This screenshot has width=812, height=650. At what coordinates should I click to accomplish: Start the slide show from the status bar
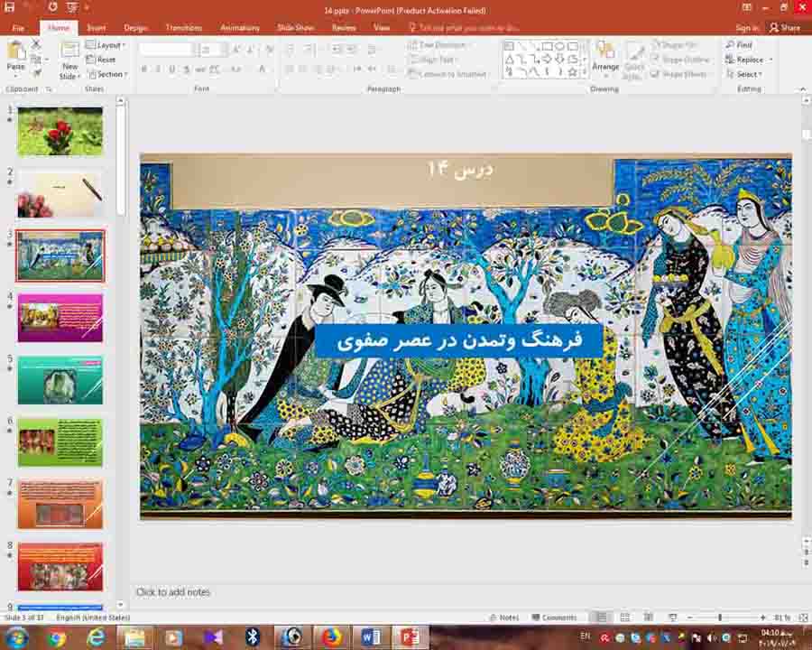[x=672, y=617]
